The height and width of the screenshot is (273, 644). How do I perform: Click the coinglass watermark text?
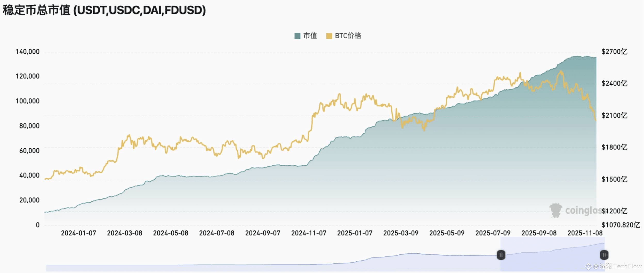coord(584,211)
